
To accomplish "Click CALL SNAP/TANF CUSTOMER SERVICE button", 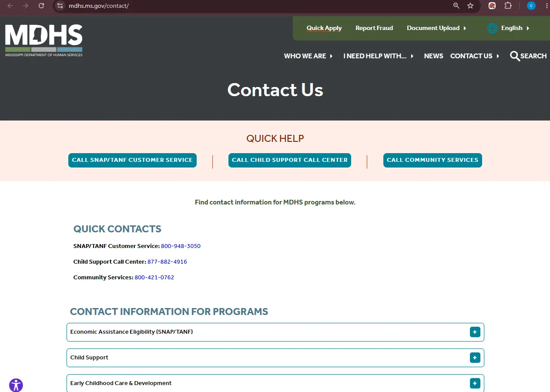I will tap(132, 160).
